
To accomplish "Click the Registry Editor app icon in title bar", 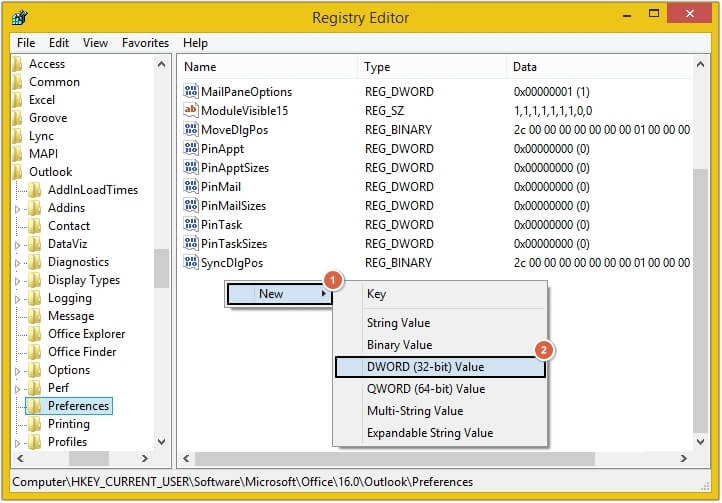I will [x=20, y=18].
